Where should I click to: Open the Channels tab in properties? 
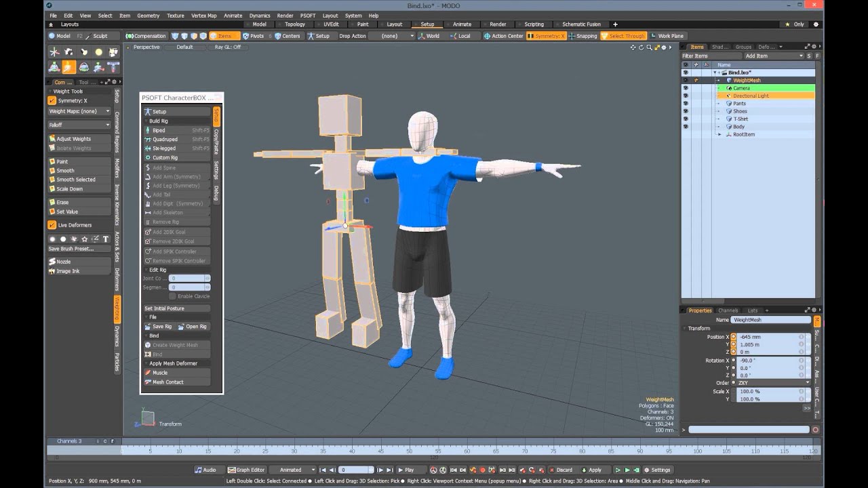[x=728, y=310]
